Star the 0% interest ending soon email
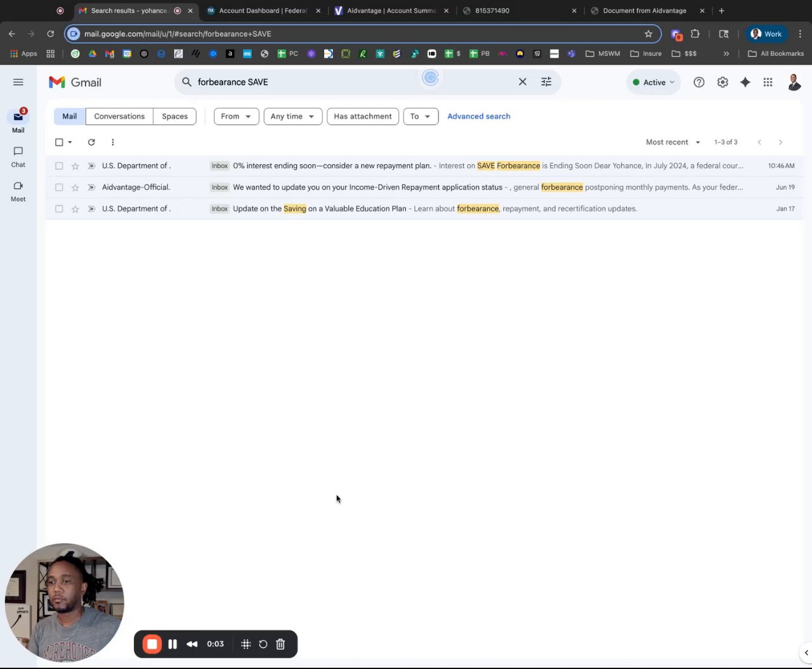Image resolution: width=812 pixels, height=669 pixels. click(75, 166)
